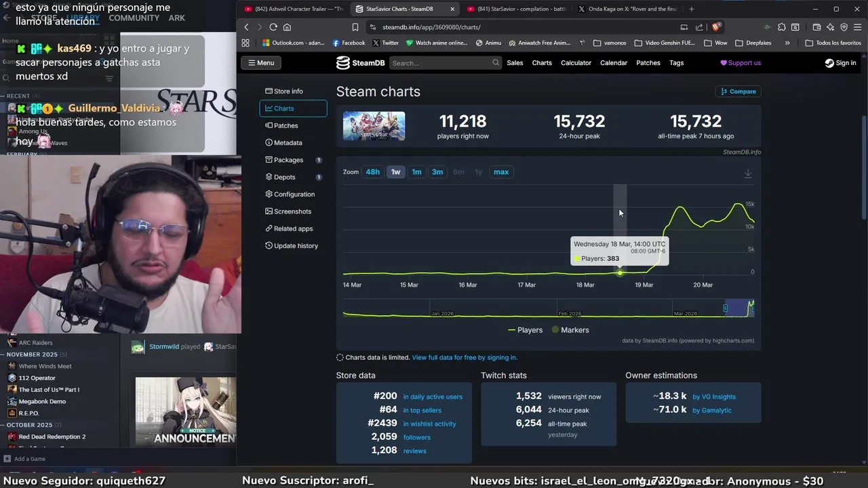
Task: Bookmark this page with the bookmark icon
Action: [355, 27]
